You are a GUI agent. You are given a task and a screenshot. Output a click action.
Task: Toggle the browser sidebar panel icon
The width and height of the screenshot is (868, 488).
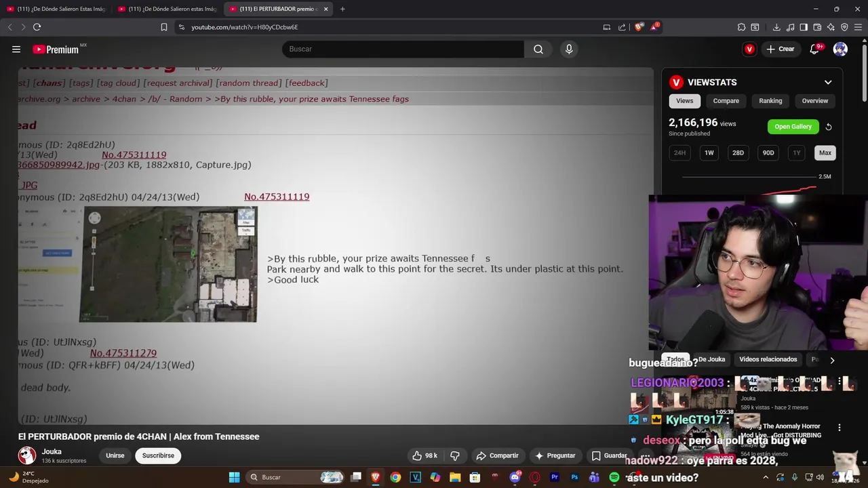(x=804, y=27)
